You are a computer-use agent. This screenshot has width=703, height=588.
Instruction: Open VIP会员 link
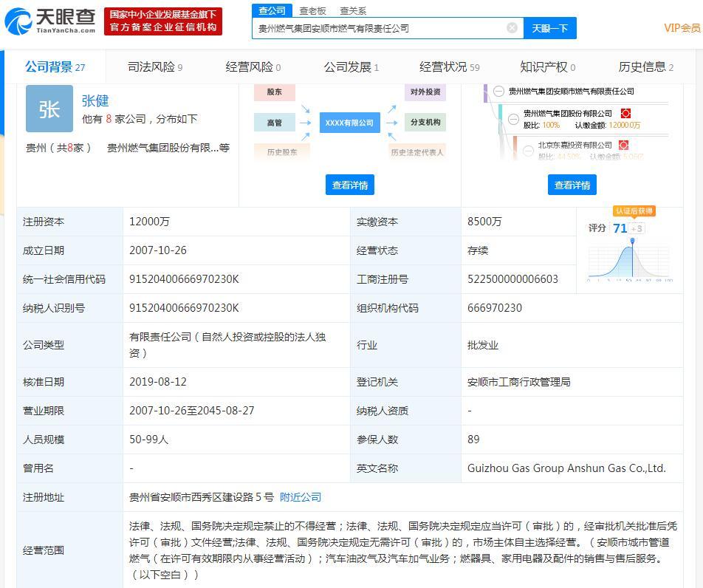click(x=682, y=28)
